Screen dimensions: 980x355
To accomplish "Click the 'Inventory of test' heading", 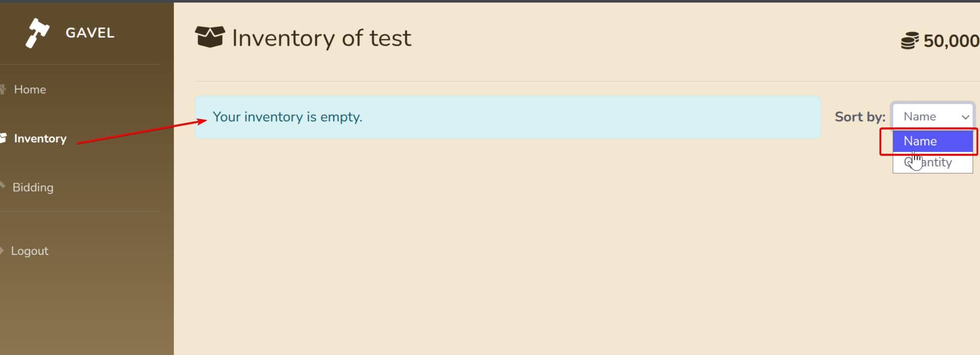I will click(321, 38).
